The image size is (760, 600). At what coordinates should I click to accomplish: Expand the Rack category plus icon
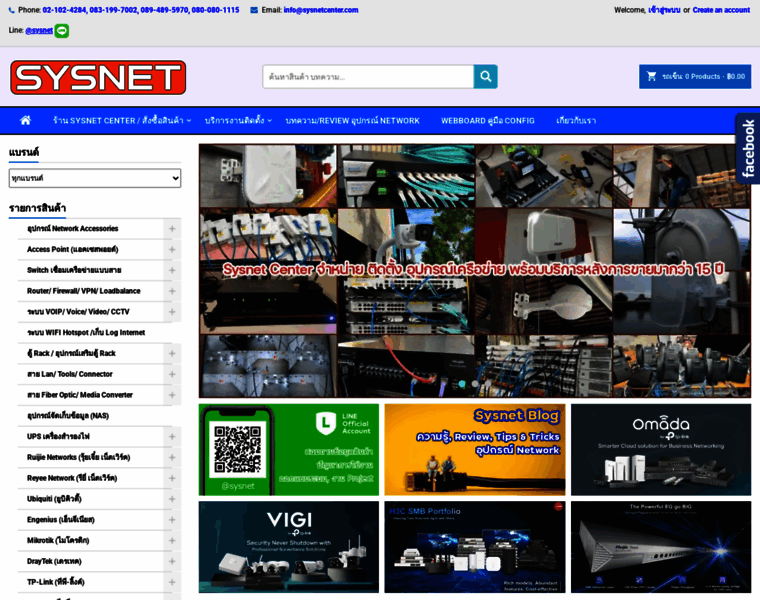pos(172,354)
